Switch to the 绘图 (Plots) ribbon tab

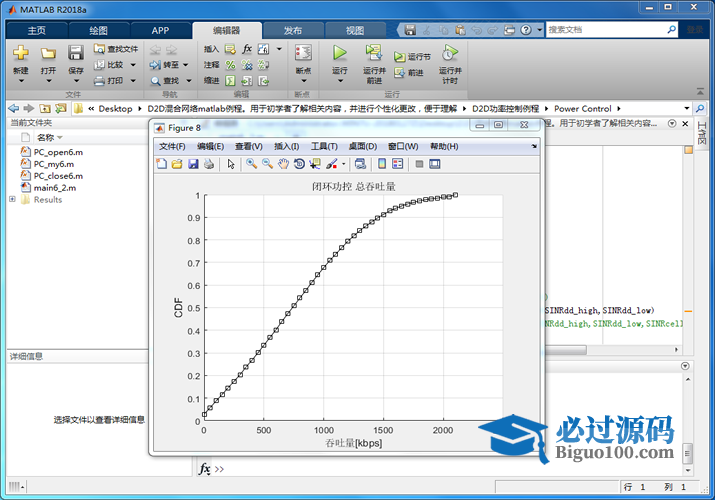(98, 30)
